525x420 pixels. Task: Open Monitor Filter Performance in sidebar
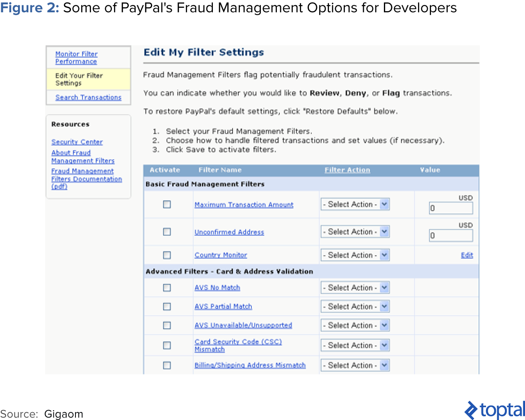76,58
